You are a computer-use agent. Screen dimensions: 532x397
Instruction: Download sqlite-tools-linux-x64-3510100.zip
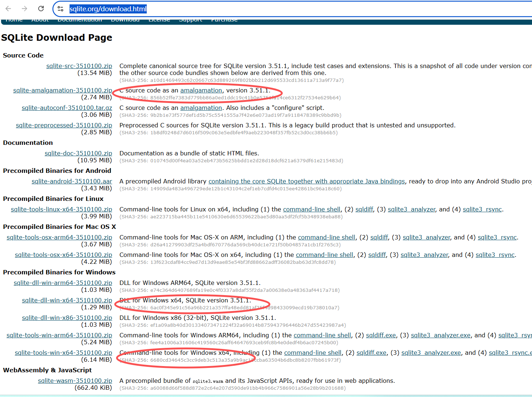click(x=62, y=209)
